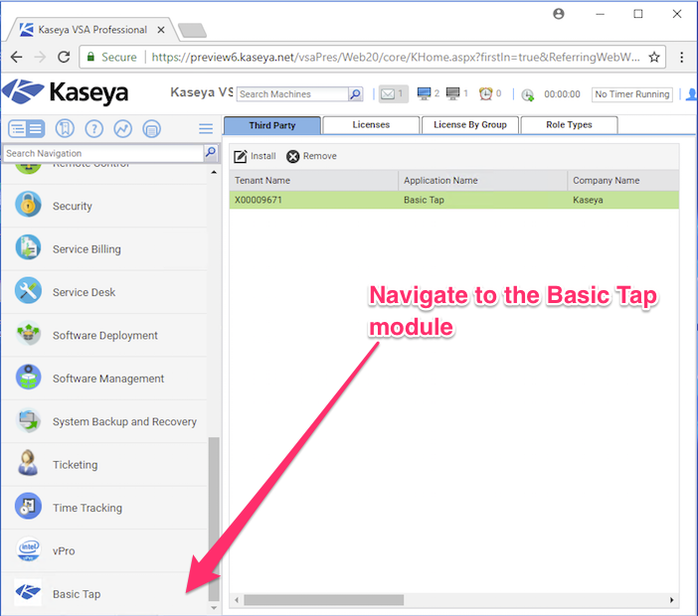Image resolution: width=698 pixels, height=616 pixels.
Task: Click the Ticketing person icon
Action: coord(28,463)
